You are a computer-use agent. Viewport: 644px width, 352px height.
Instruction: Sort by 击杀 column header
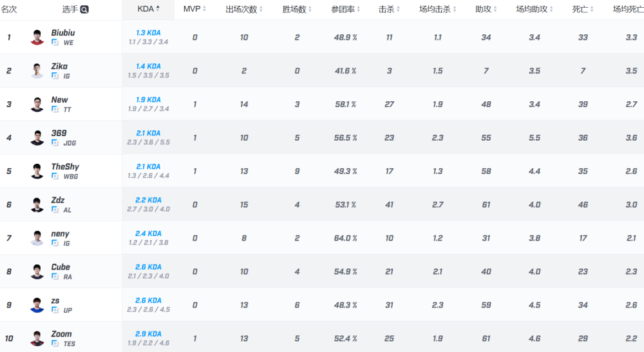[389, 9]
